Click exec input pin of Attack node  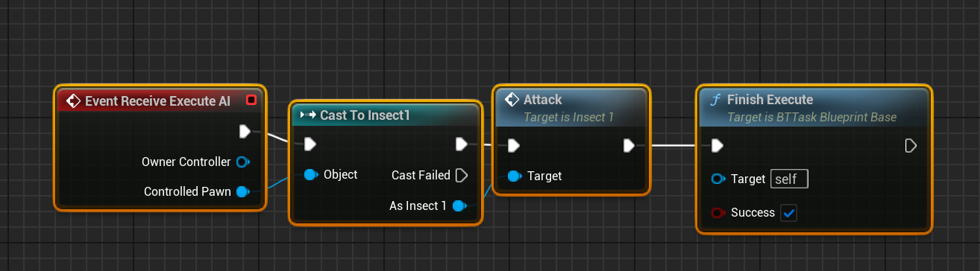pyautogui.click(x=514, y=145)
